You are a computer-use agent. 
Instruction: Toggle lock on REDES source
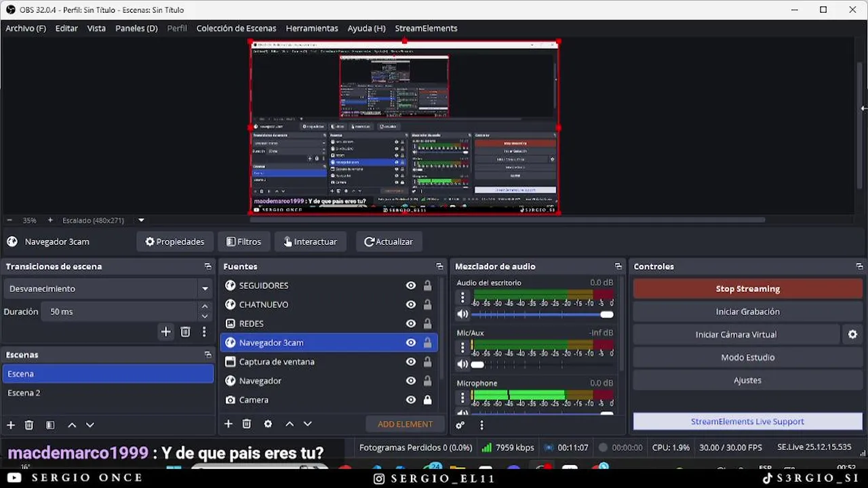pos(427,324)
